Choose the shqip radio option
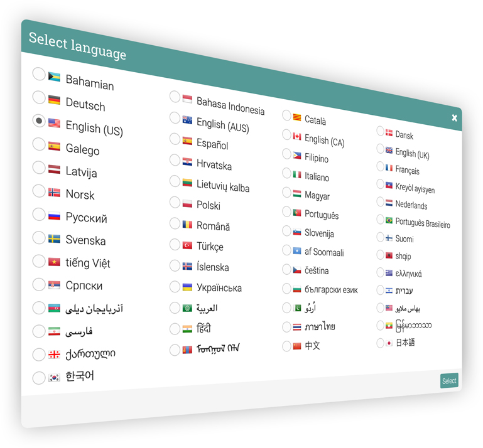This screenshot has width=483, height=448. click(x=381, y=255)
